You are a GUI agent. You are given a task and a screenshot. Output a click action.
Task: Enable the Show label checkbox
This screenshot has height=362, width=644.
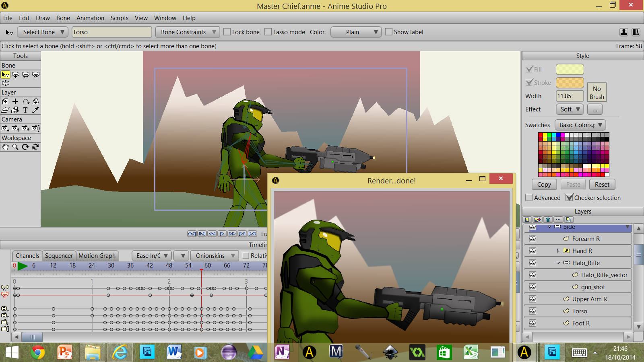pos(389,32)
